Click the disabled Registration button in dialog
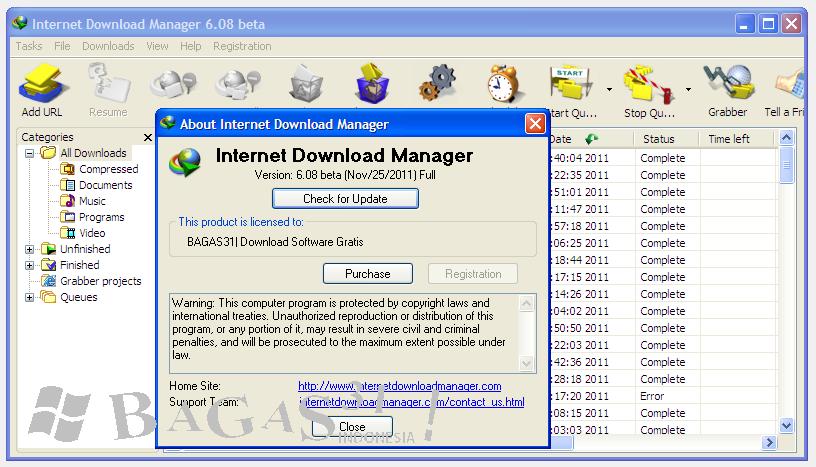816x467 pixels. tap(473, 273)
